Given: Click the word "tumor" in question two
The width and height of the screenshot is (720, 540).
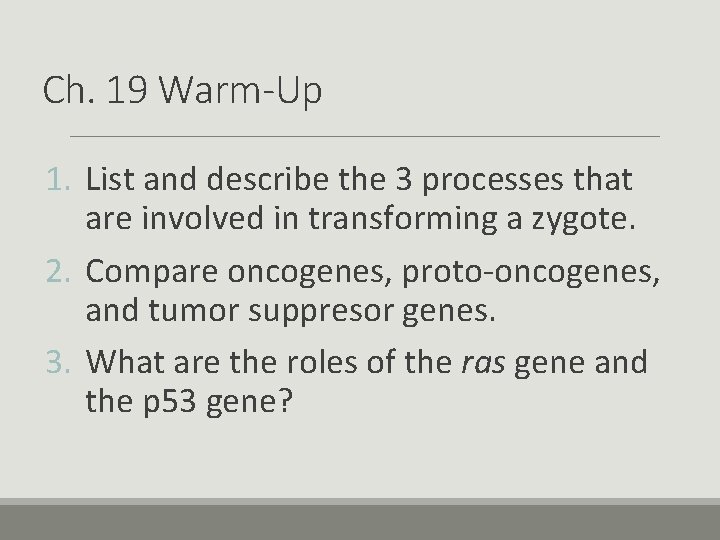Looking at the screenshot, I should [x=193, y=310].
